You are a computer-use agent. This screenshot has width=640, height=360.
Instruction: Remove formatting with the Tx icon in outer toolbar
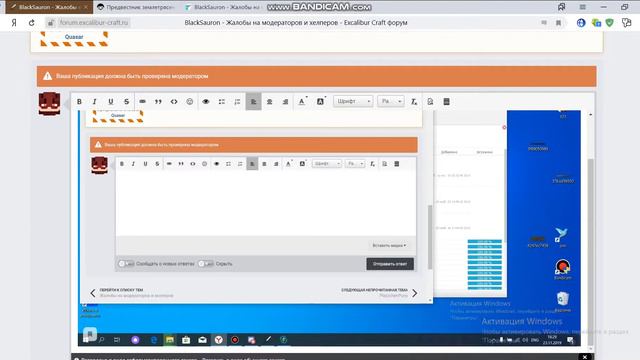pos(414,102)
